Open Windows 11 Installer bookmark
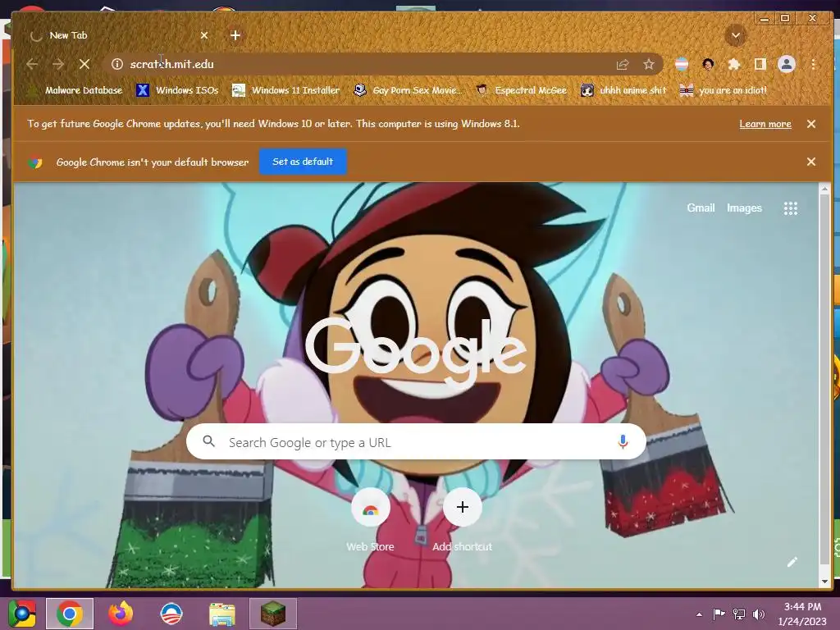Image resolution: width=840 pixels, height=630 pixels. click(x=286, y=90)
